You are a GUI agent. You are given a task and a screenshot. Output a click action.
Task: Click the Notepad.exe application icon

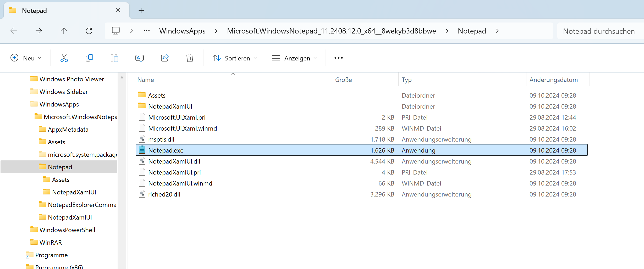pos(142,150)
